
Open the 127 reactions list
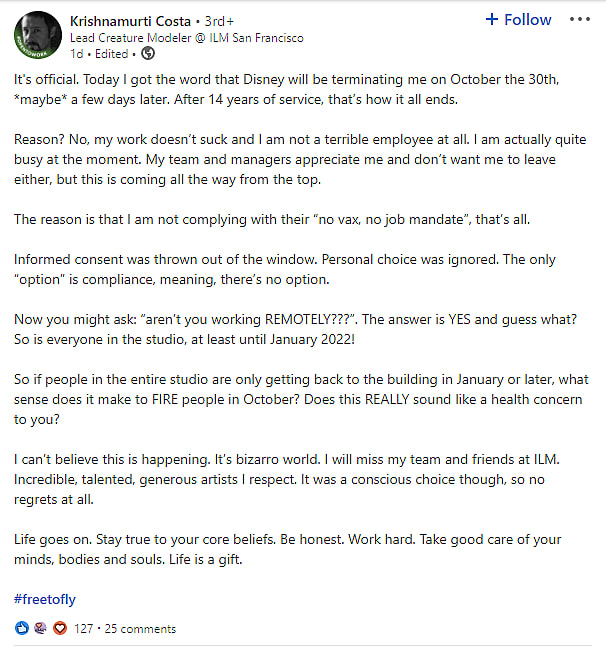pos(83,629)
